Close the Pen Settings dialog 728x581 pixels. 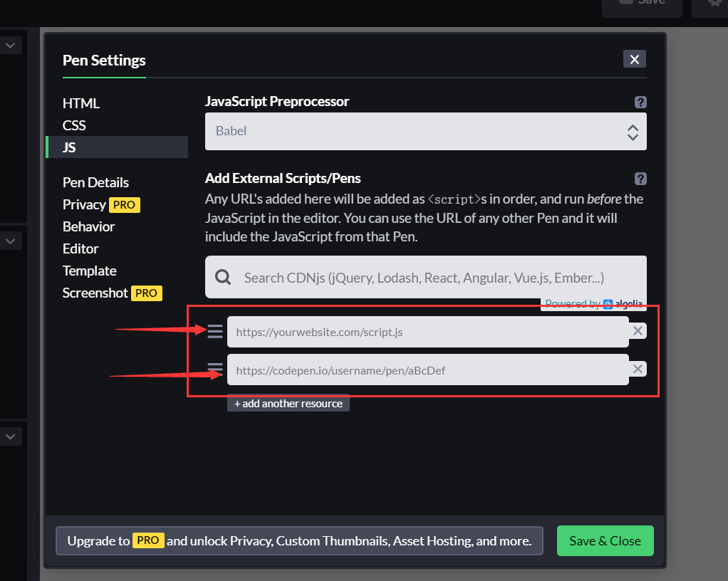point(634,59)
